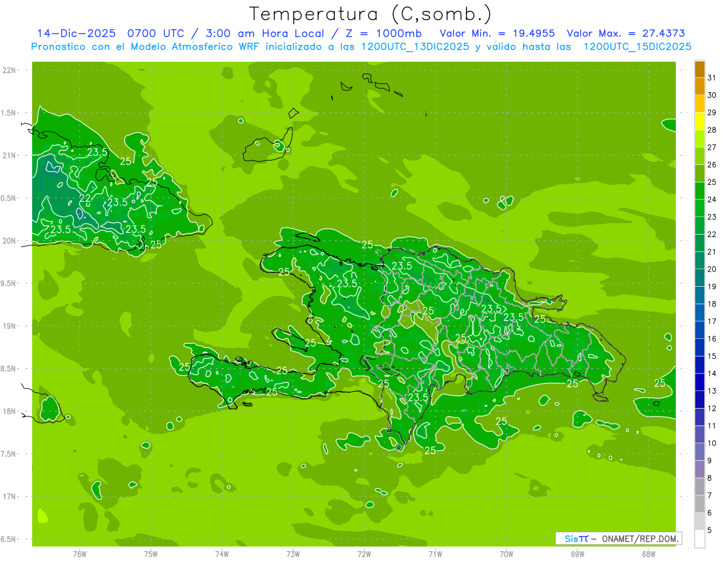728x562 pixels.
Task: Click the '72W' longitude axis label
Action: (364, 554)
